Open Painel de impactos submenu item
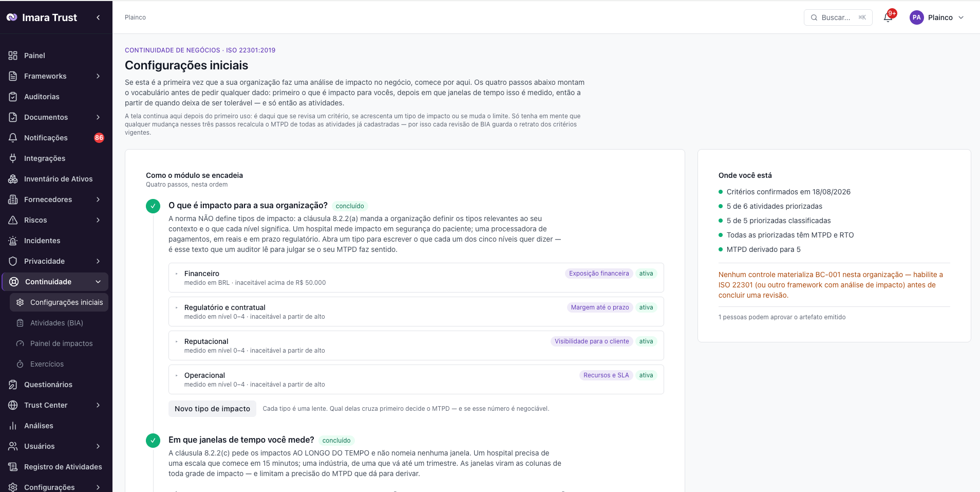Screen dimensions: 980x492 59,343
